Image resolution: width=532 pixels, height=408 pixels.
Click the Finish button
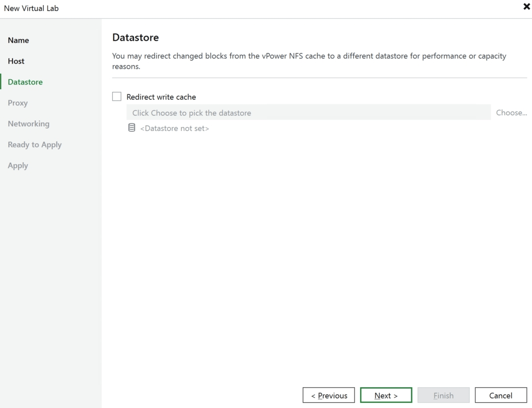[x=443, y=395]
